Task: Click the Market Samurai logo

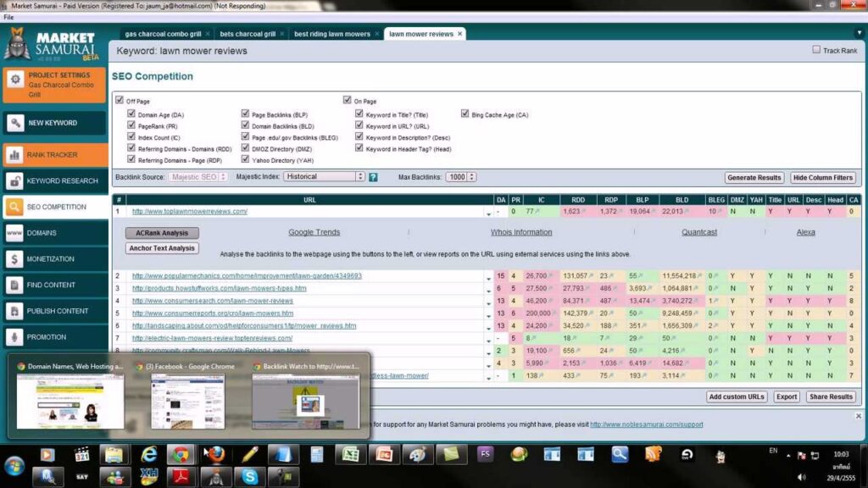Action: click(x=53, y=44)
